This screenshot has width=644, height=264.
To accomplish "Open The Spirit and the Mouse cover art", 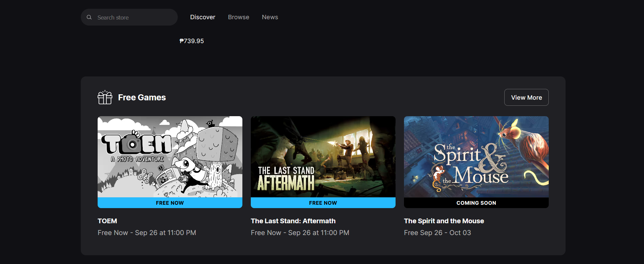I will click(x=476, y=157).
